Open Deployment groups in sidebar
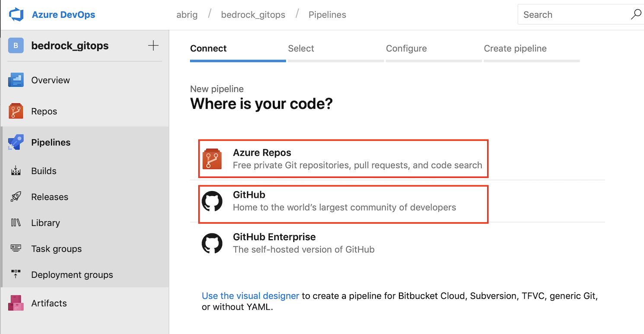 click(x=72, y=275)
